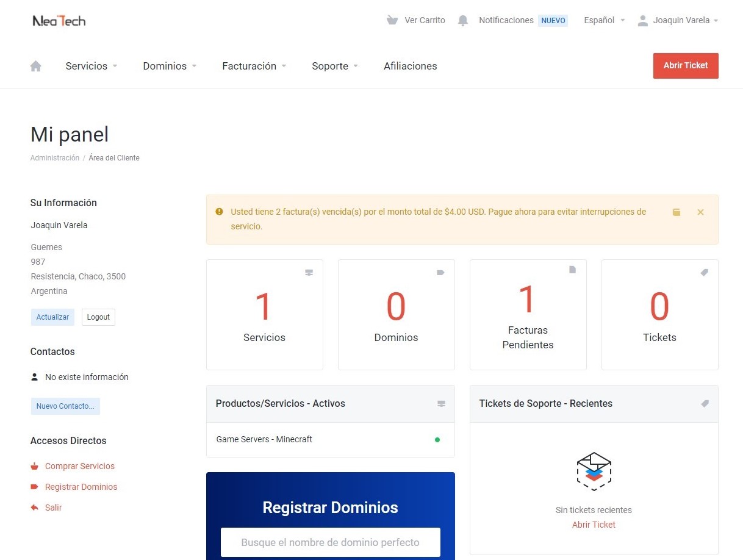Click the Tickets de Soporte - Recientes panel title
The height and width of the screenshot is (560, 743).
[x=546, y=403]
